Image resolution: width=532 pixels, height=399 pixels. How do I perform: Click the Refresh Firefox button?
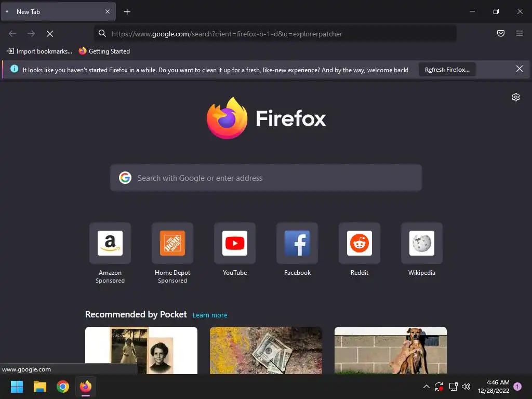pyautogui.click(x=447, y=70)
